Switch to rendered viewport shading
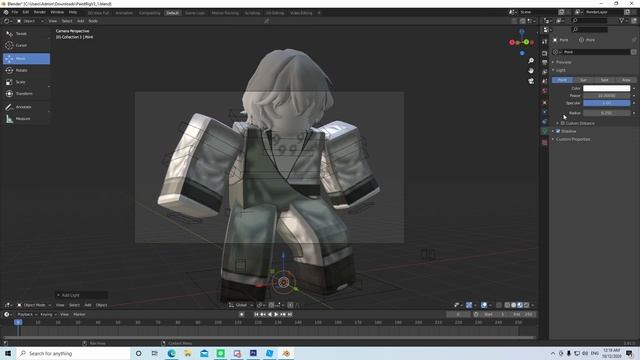 [x=526, y=305]
